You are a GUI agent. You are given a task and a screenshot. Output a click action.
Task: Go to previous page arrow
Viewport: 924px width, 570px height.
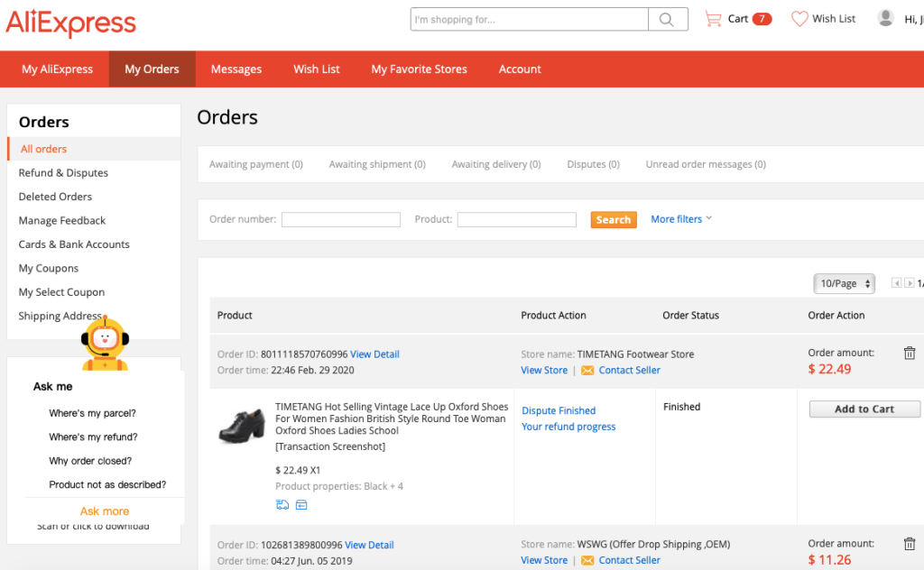coord(896,283)
